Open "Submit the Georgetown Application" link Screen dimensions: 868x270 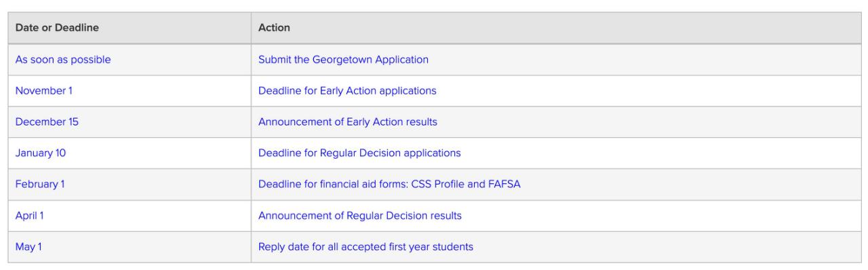[x=343, y=60]
